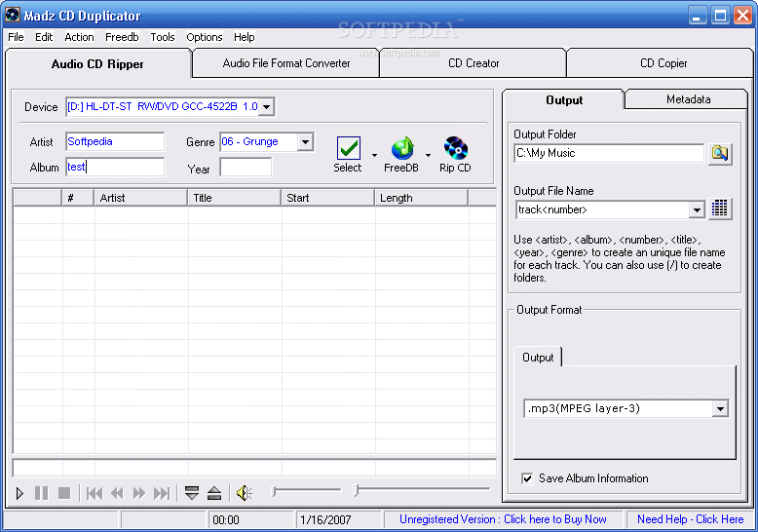Click the load CD tray icon
This screenshot has height=532, width=758.
(192, 493)
